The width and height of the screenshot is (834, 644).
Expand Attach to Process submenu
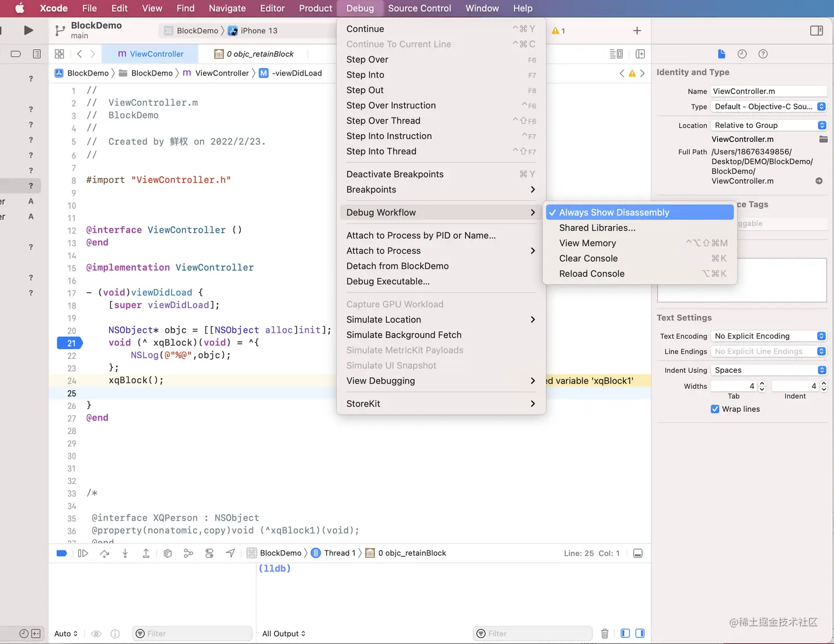[441, 251]
